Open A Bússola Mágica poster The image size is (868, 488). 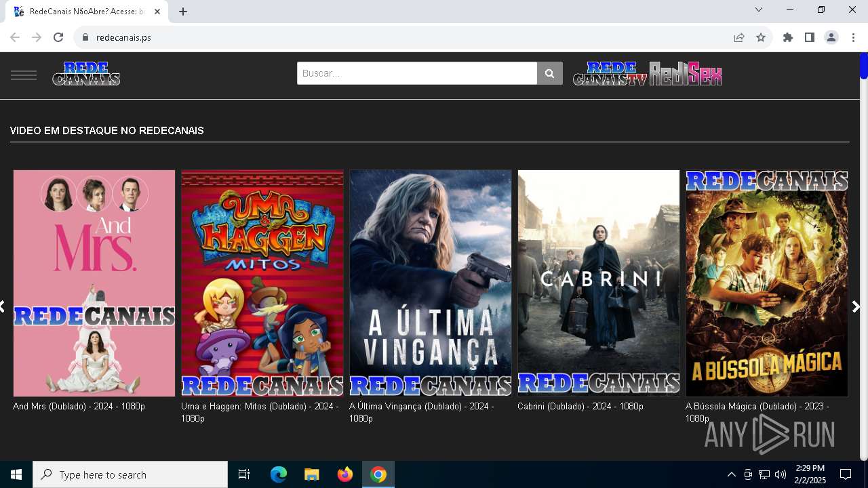click(767, 283)
